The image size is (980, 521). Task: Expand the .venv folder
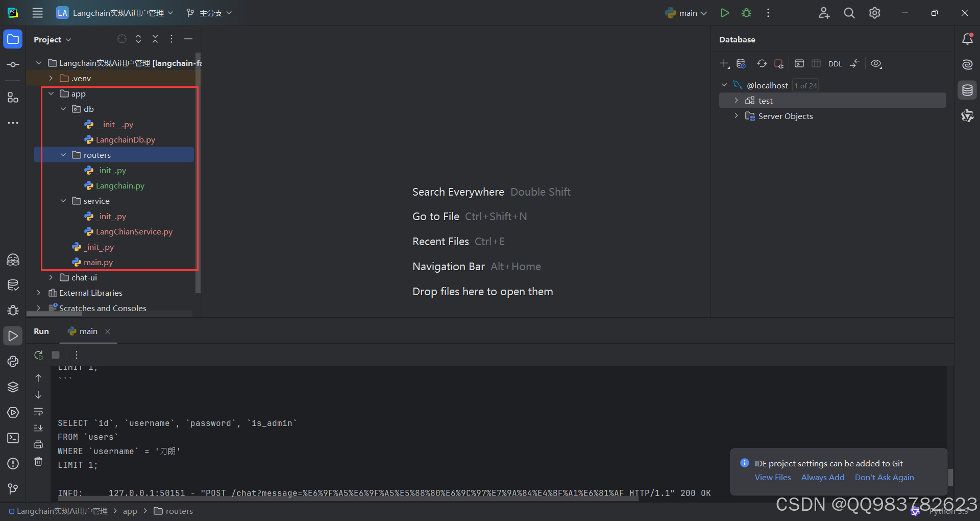point(51,78)
